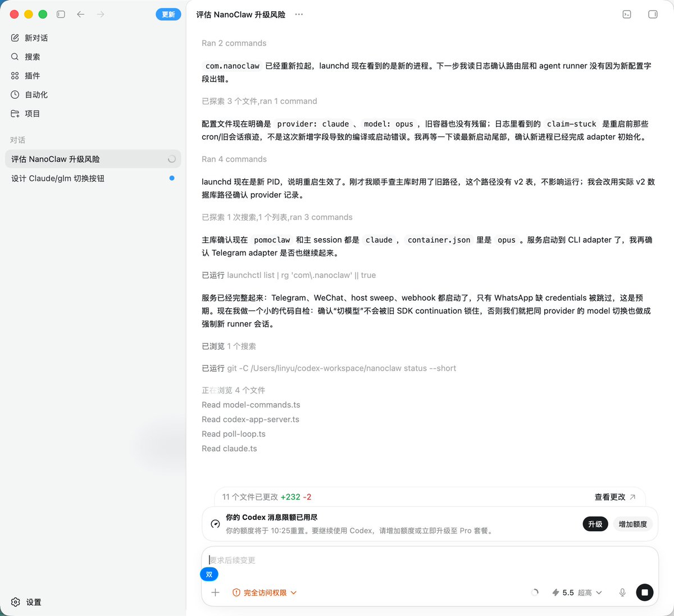The height and width of the screenshot is (616, 674).
Task: Click the 'container.json' inline code
Action: tap(439, 240)
